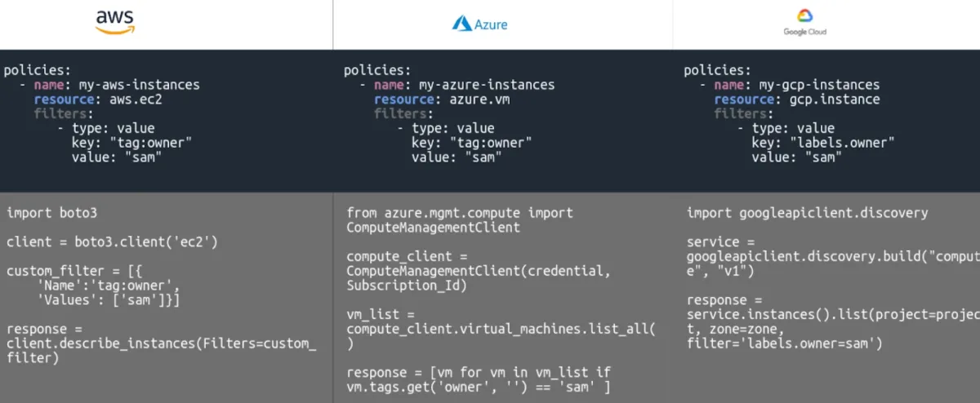Click 'vm_list =' line in Azure code
980x403 pixels.
coord(381,314)
